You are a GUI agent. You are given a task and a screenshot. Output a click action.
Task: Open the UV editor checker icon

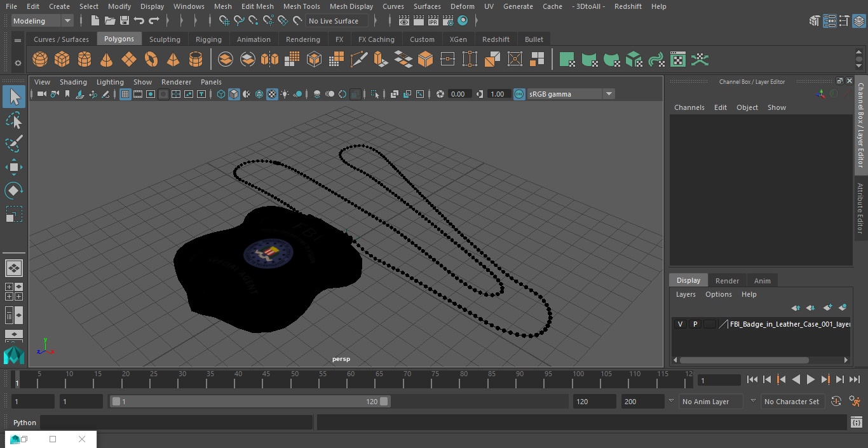tap(678, 60)
